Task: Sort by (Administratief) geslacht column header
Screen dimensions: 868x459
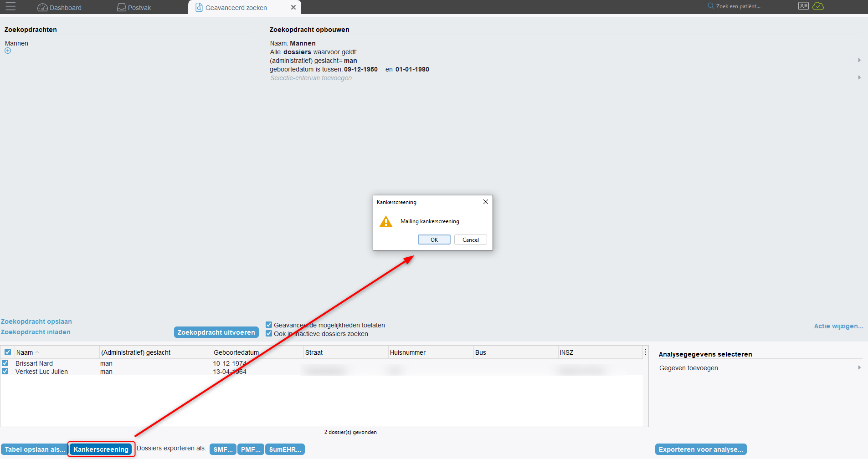Action: coord(156,352)
